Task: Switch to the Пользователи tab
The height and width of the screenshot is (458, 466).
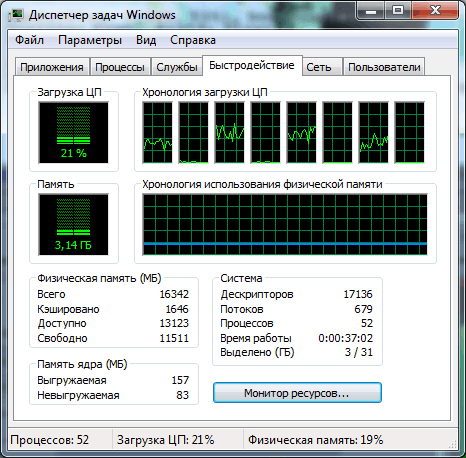Action: [x=384, y=67]
